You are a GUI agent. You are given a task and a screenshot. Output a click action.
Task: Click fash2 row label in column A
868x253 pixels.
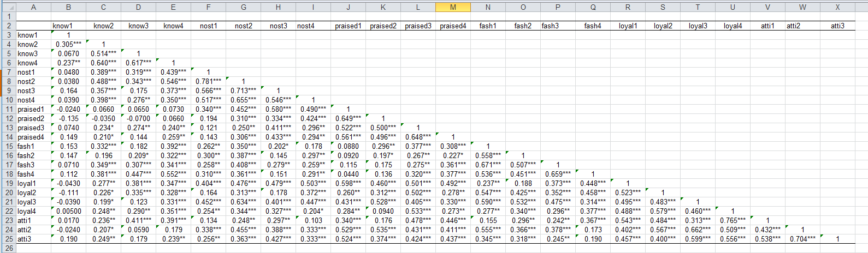coord(26,155)
